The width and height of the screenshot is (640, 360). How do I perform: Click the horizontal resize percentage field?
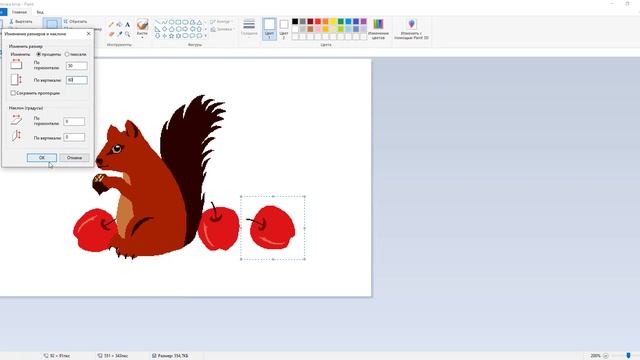click(76, 65)
